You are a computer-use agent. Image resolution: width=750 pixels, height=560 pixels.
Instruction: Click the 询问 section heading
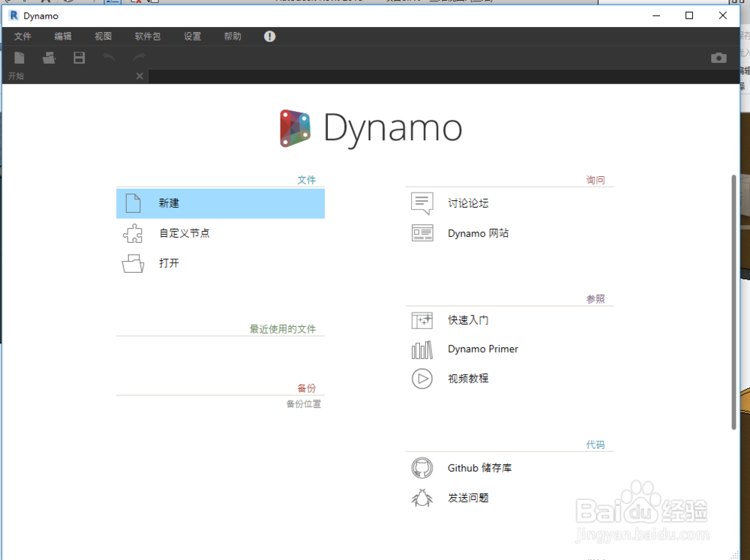(595, 180)
